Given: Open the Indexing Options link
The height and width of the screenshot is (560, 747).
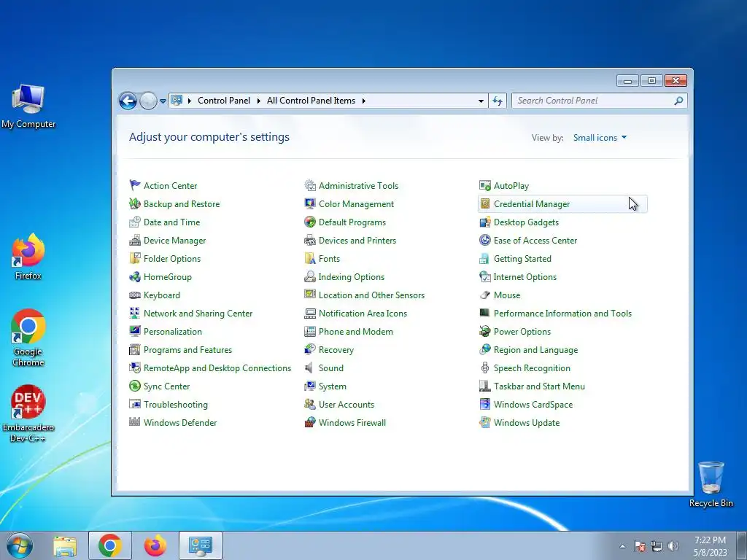Looking at the screenshot, I should coord(351,276).
